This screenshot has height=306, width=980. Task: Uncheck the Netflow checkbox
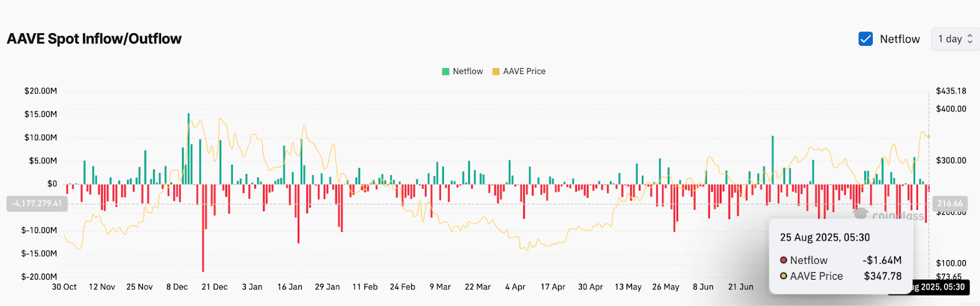click(865, 39)
